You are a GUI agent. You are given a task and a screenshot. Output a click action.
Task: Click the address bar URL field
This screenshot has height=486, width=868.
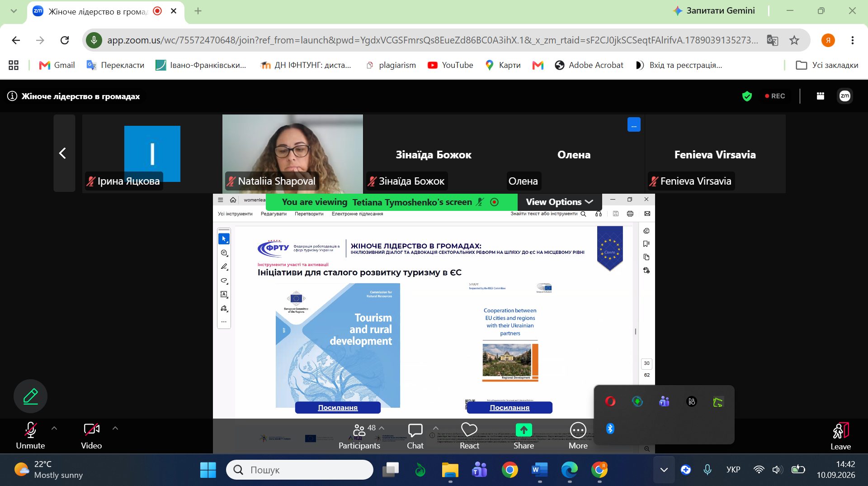[432, 40]
